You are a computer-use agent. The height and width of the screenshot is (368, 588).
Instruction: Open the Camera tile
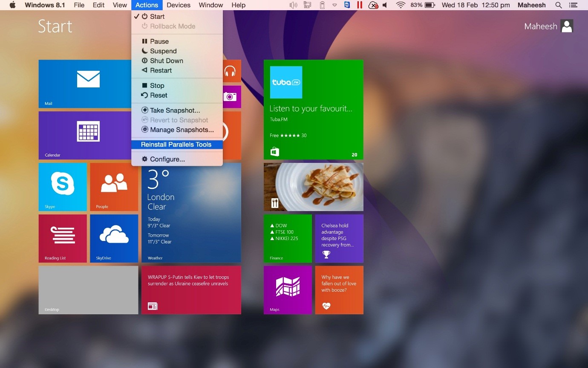click(232, 97)
